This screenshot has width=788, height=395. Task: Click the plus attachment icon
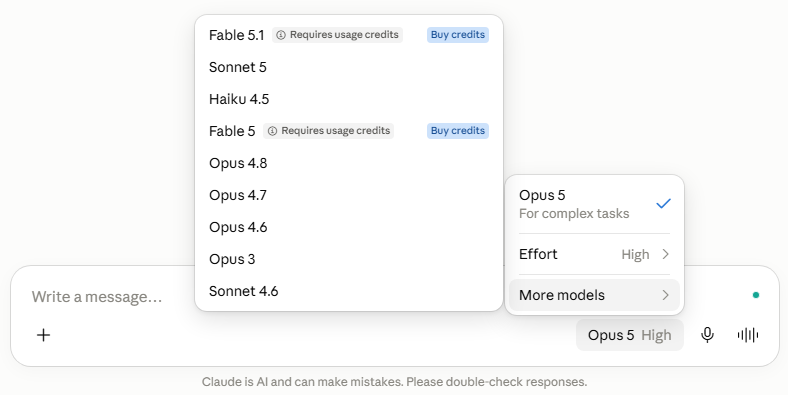[x=44, y=335]
